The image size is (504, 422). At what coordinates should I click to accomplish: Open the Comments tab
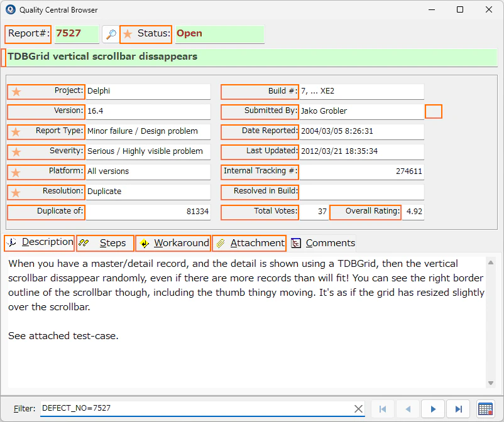[x=323, y=243]
